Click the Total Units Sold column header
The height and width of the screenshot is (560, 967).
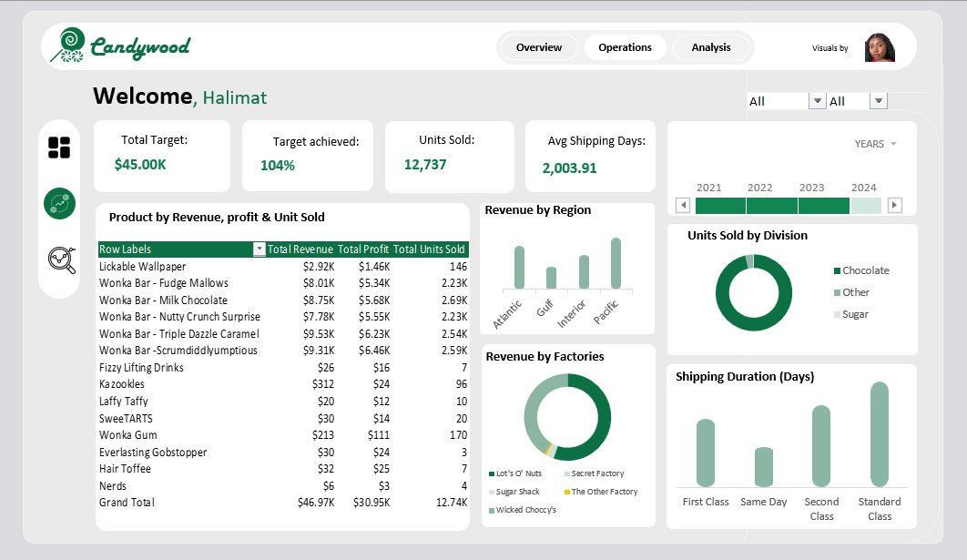pyautogui.click(x=429, y=249)
